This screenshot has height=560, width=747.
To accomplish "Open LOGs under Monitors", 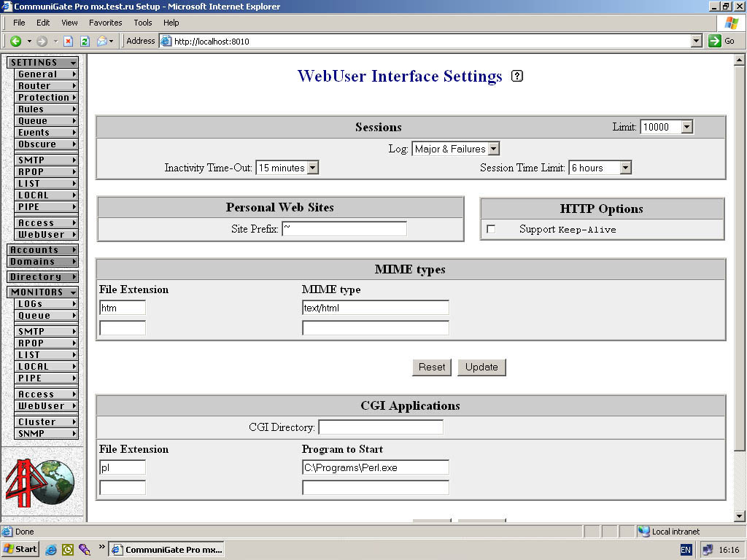I will 47,304.
